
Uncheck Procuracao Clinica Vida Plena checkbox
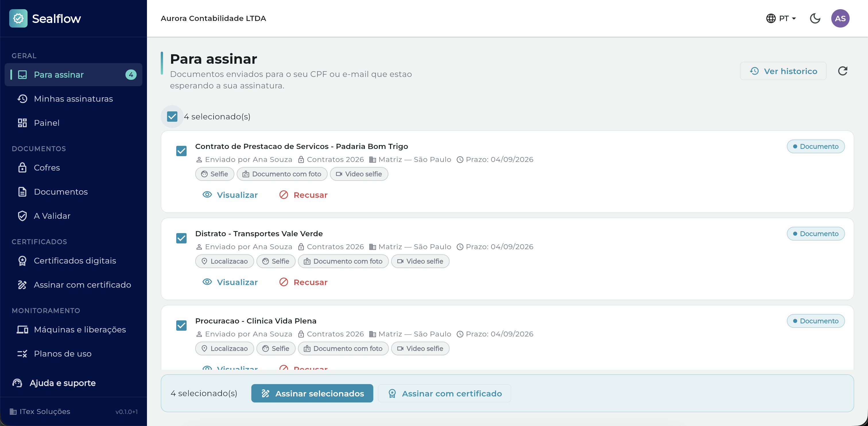(x=181, y=325)
